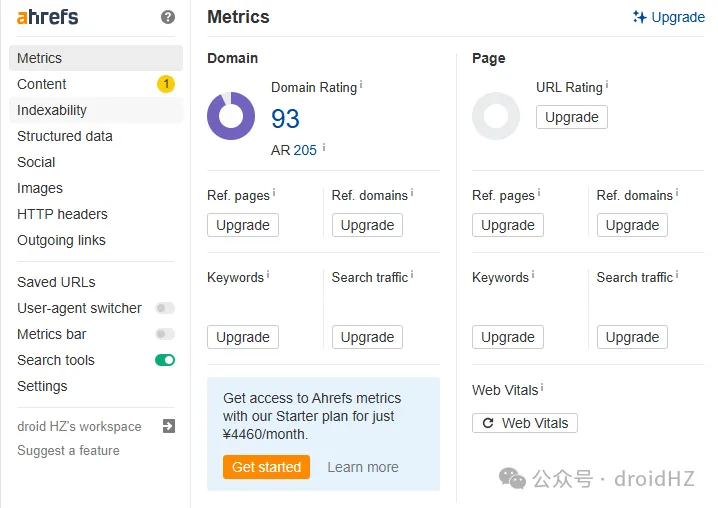Screen dimensions: 718x508
Task: Open AR 205 rank link
Action: (x=305, y=150)
